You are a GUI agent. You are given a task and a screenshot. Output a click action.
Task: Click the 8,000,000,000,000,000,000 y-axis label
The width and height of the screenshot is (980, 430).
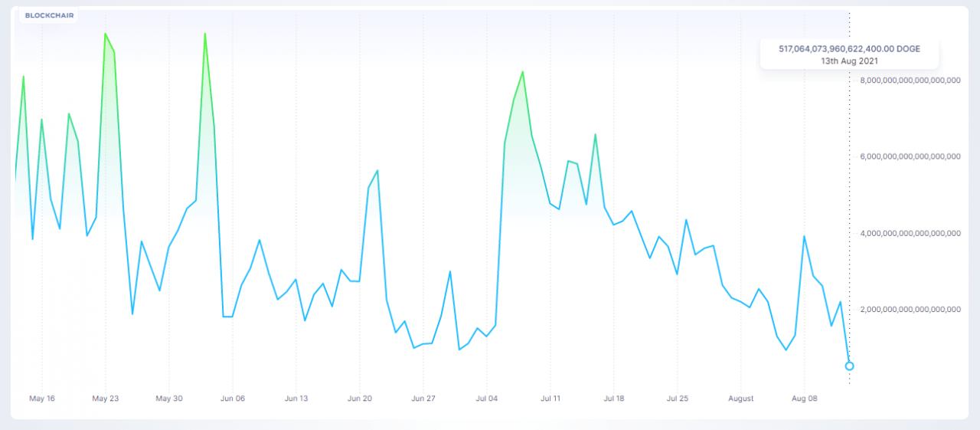[910, 80]
